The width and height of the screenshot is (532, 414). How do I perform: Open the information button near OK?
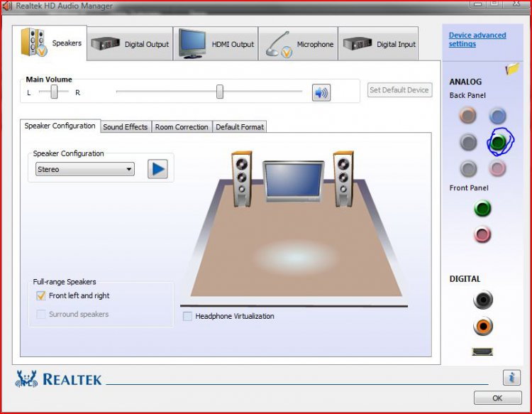click(511, 377)
